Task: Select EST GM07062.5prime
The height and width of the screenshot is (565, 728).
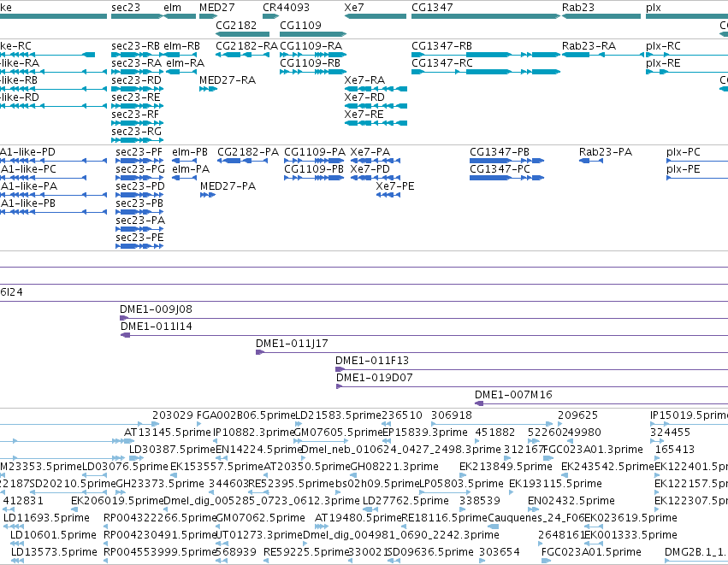Action: point(260,518)
